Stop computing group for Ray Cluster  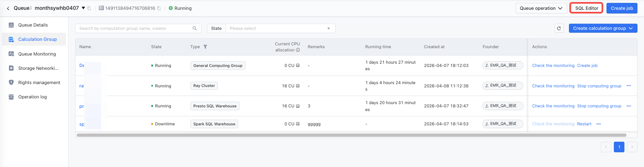point(599,86)
